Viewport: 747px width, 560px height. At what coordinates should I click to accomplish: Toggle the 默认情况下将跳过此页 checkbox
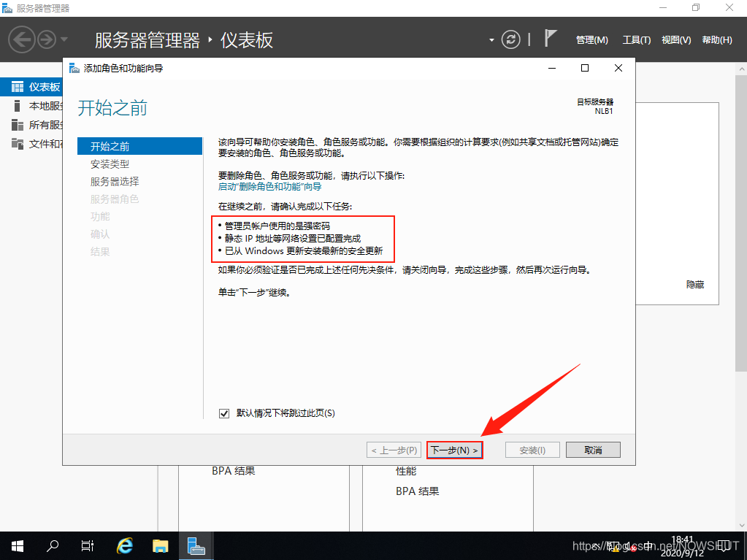coord(224,413)
